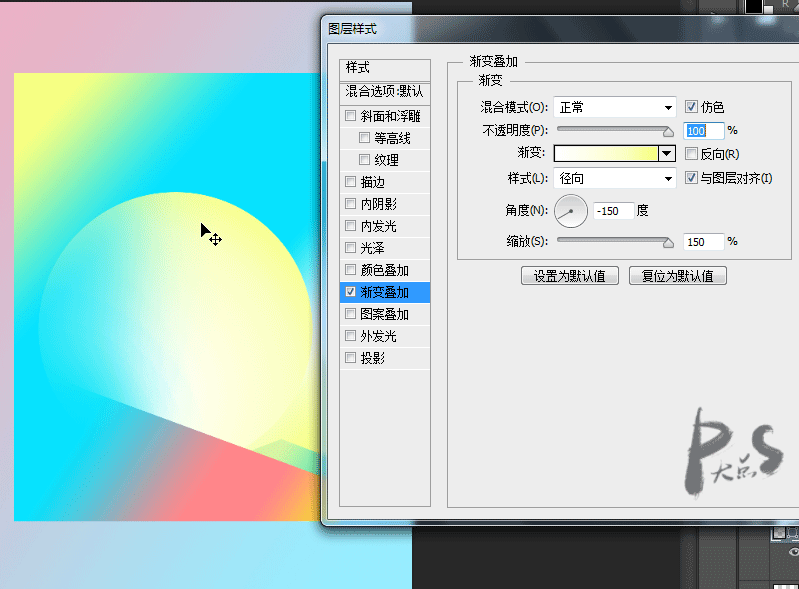799x589 pixels.
Task: Enable the 图案叠加 checkbox
Action: 350,314
